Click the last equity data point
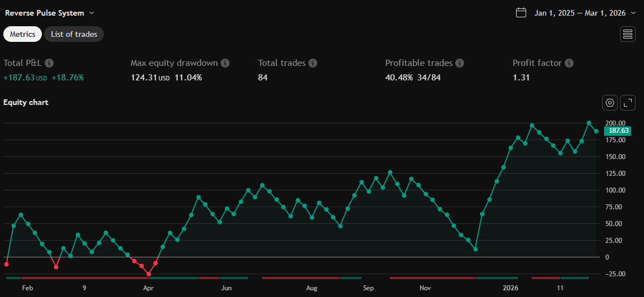644x297 pixels. click(x=596, y=131)
